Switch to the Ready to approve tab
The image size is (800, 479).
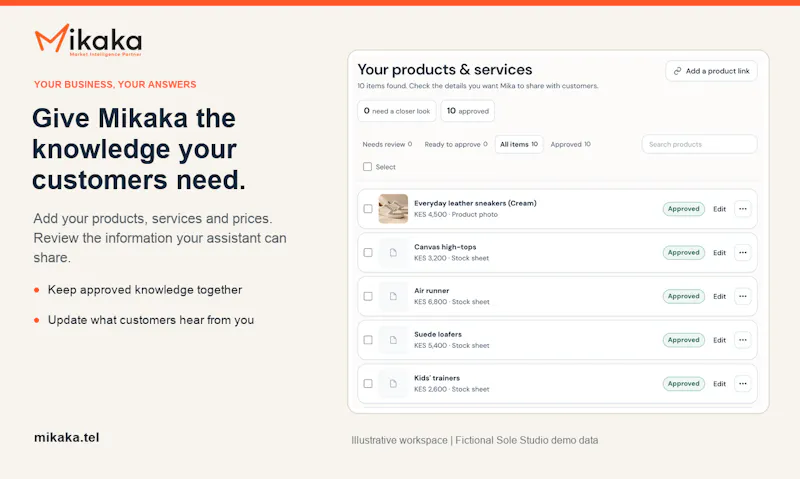pyautogui.click(x=456, y=144)
